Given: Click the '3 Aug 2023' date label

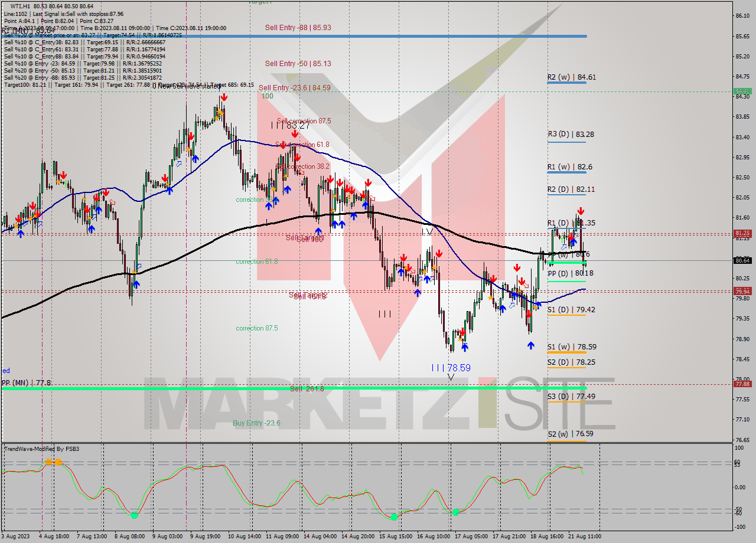Looking at the screenshot, I should tap(16, 537).
